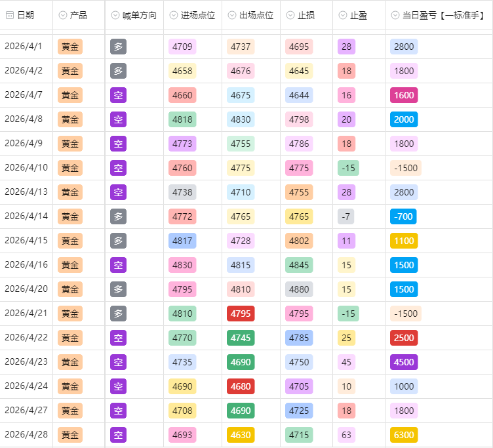Screen dimensions: 493x448
Task: Click the select-field icon beside 喊单方向 header
Action: click(115, 15)
